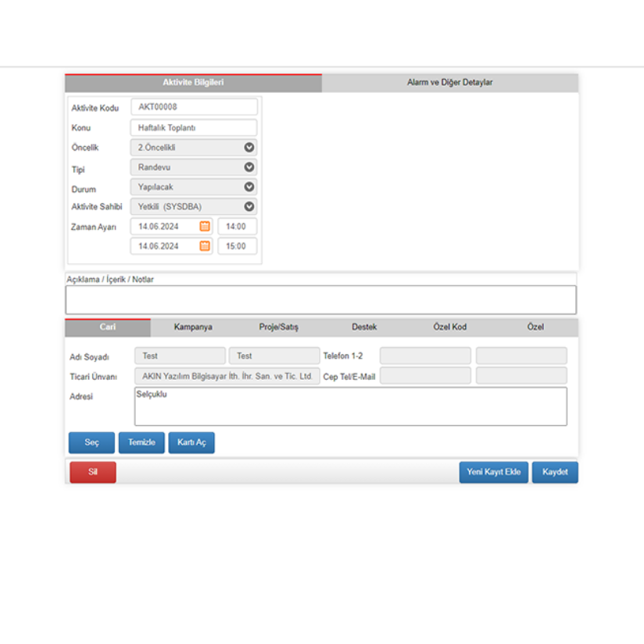
Task: Go to the Cari tab
Action: click(107, 327)
